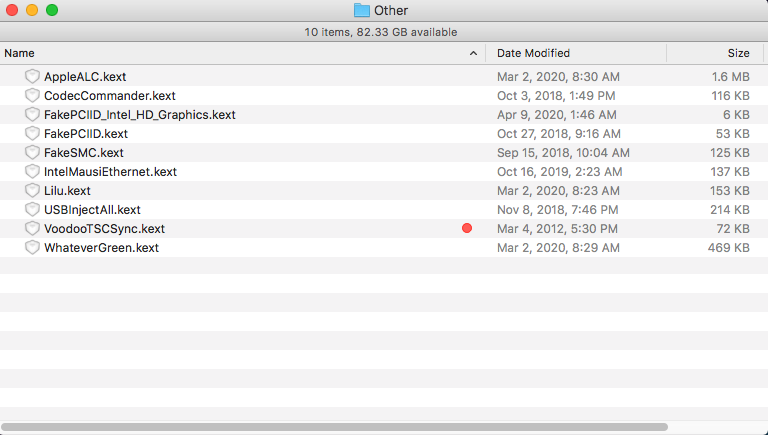
Task: Click the 214 KB size value
Action: click(730, 210)
